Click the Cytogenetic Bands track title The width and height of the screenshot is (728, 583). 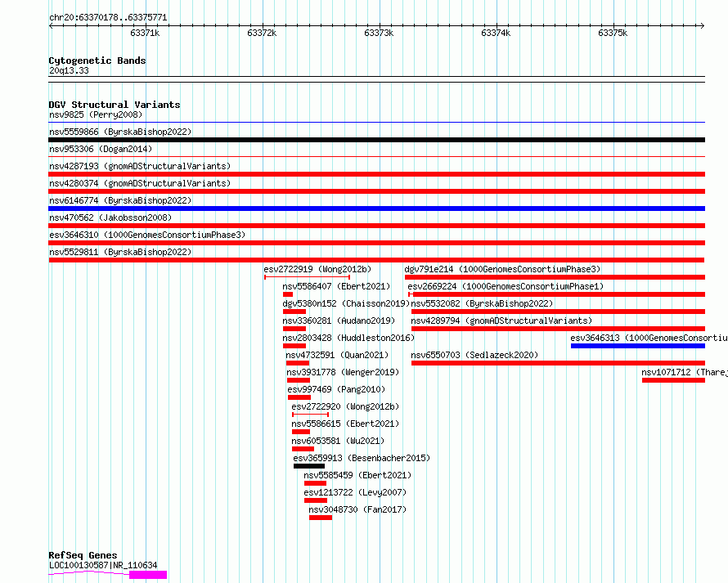click(x=97, y=61)
